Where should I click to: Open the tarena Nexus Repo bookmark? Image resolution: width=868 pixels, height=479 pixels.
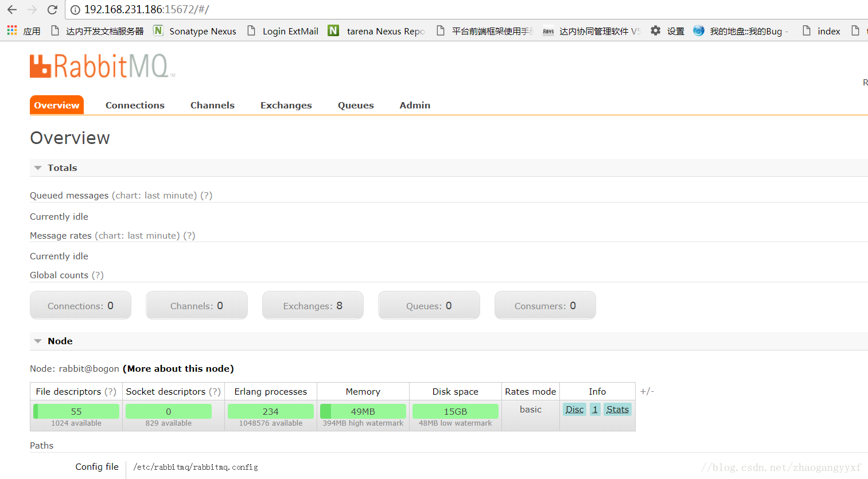point(377,31)
